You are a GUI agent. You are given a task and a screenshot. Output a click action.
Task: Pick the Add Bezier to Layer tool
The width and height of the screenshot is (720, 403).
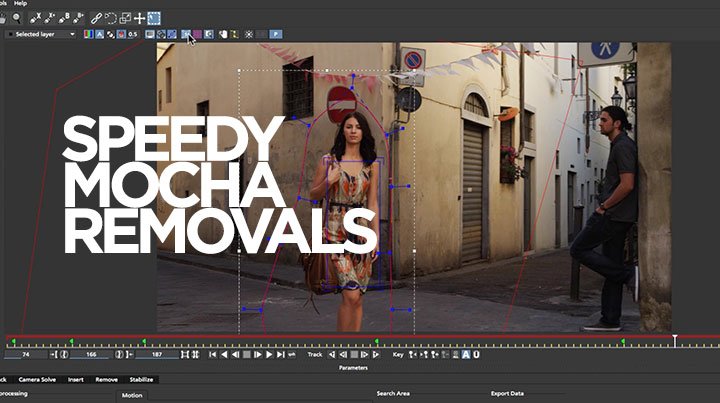pos(79,18)
